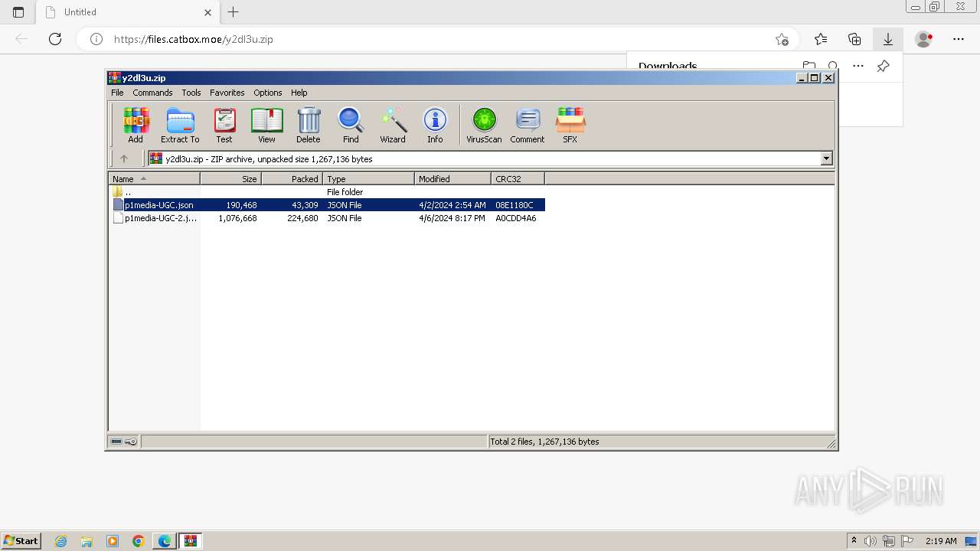This screenshot has height=551, width=980.
Task: Pin the Downloads panel
Action: coord(883,66)
